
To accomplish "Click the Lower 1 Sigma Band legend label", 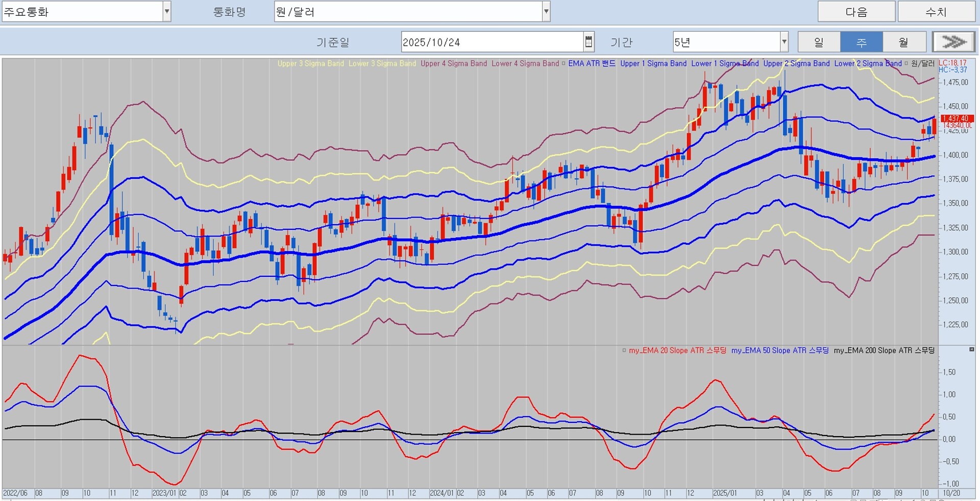I will [x=725, y=63].
